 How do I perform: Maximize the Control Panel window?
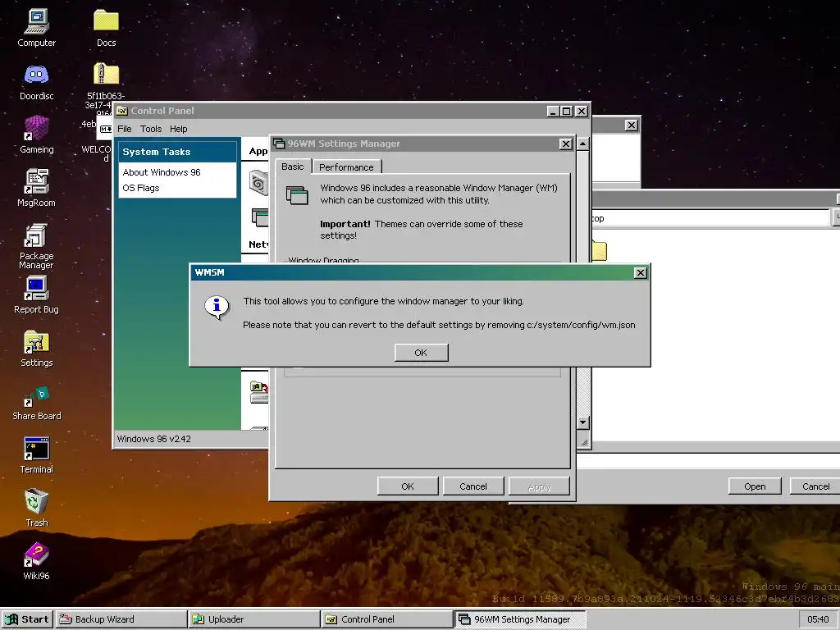coord(567,111)
